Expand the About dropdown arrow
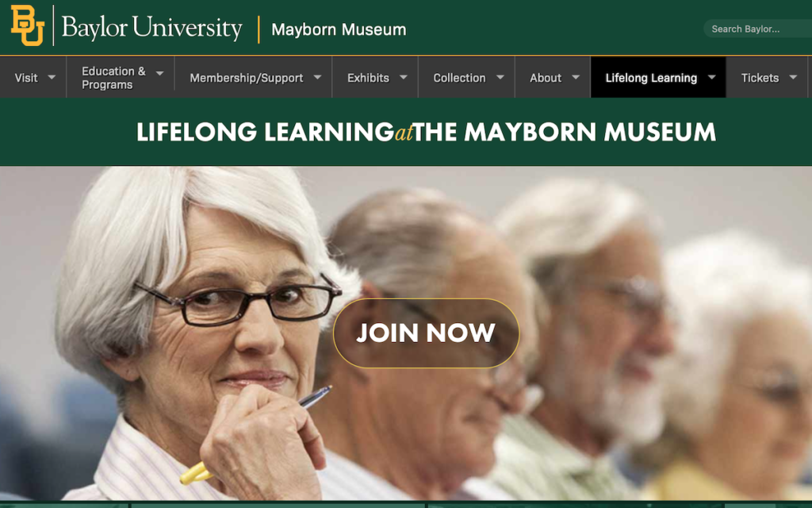This screenshot has width=812, height=508. tap(576, 77)
